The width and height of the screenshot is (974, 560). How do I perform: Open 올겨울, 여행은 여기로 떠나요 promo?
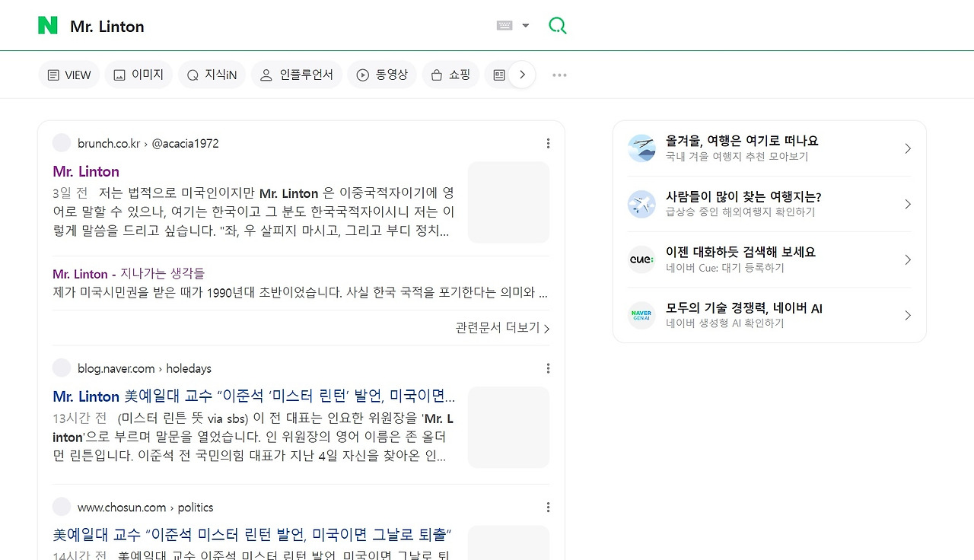(742, 141)
